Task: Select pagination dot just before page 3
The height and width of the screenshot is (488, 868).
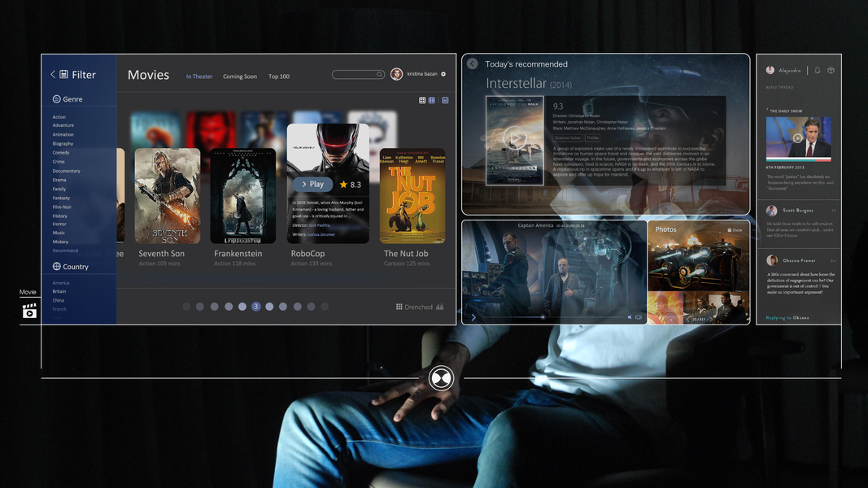Action: 242,307
